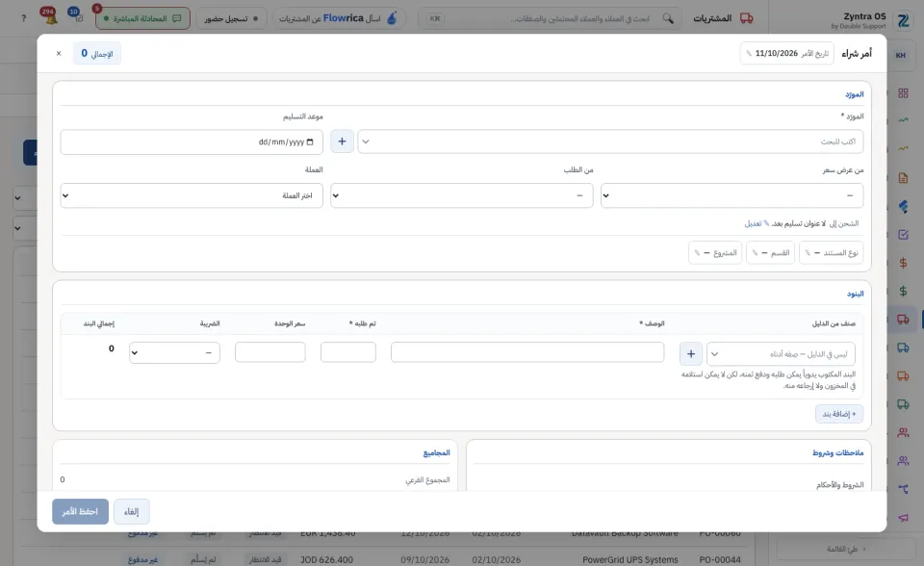
Task: Click the teal truck sidebar icon
Action: point(903,347)
